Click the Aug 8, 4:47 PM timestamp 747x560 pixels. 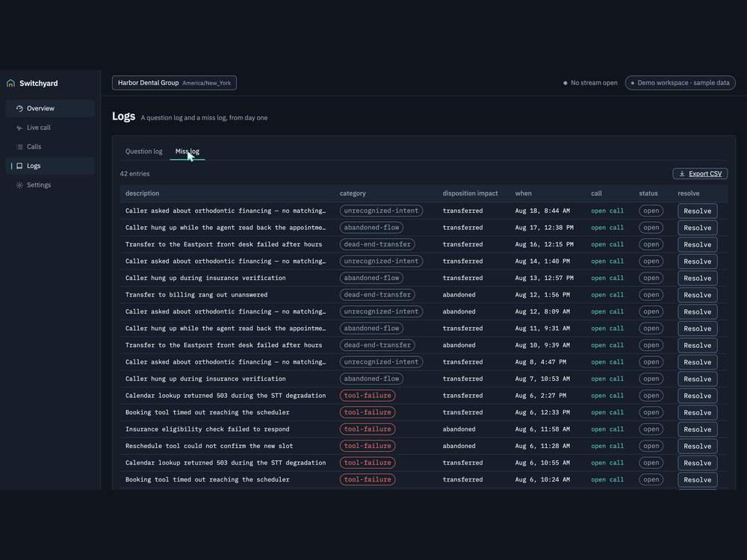[541, 362]
